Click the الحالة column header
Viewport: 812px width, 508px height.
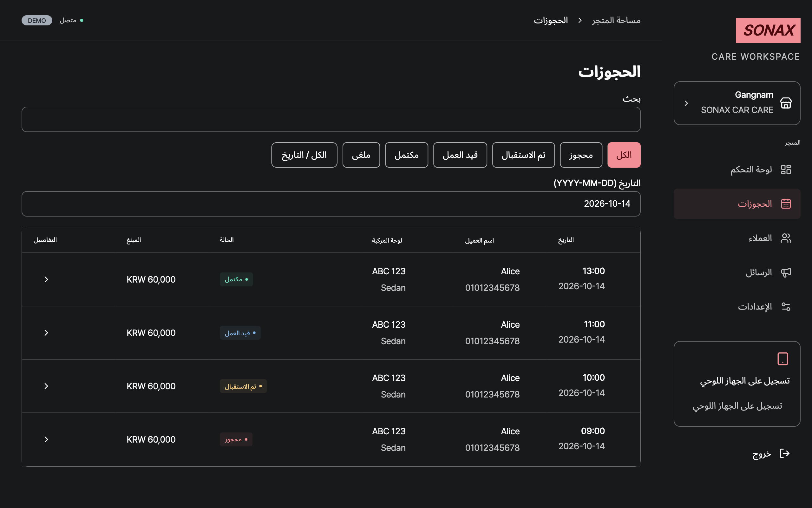tap(227, 240)
